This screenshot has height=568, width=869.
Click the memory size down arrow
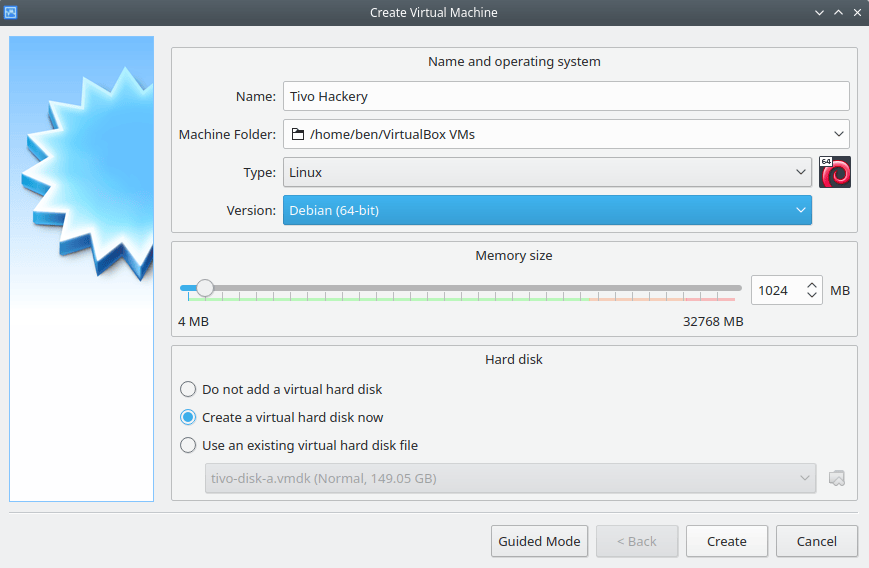[812, 295]
